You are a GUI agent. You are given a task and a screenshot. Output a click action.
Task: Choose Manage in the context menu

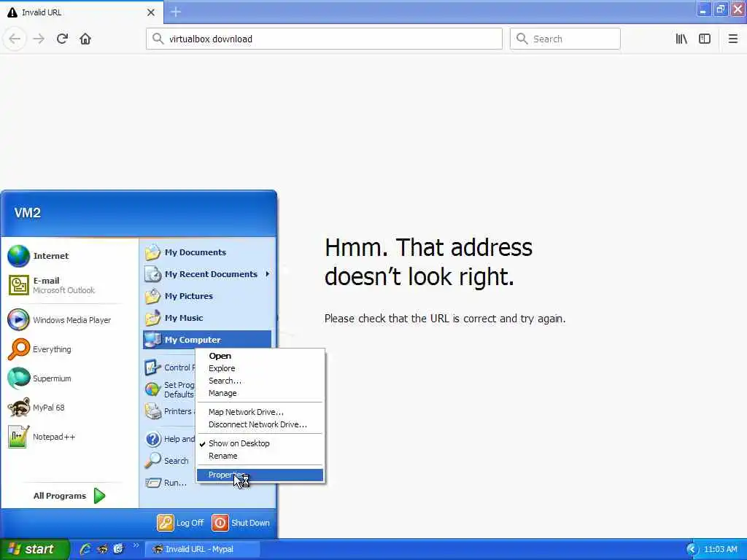pyautogui.click(x=260, y=393)
